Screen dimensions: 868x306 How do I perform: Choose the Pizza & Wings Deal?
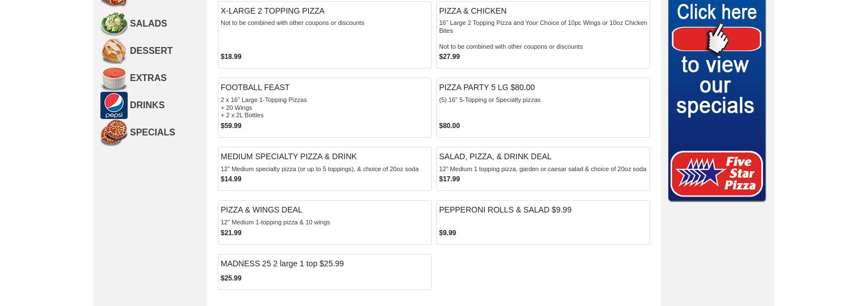point(261,210)
